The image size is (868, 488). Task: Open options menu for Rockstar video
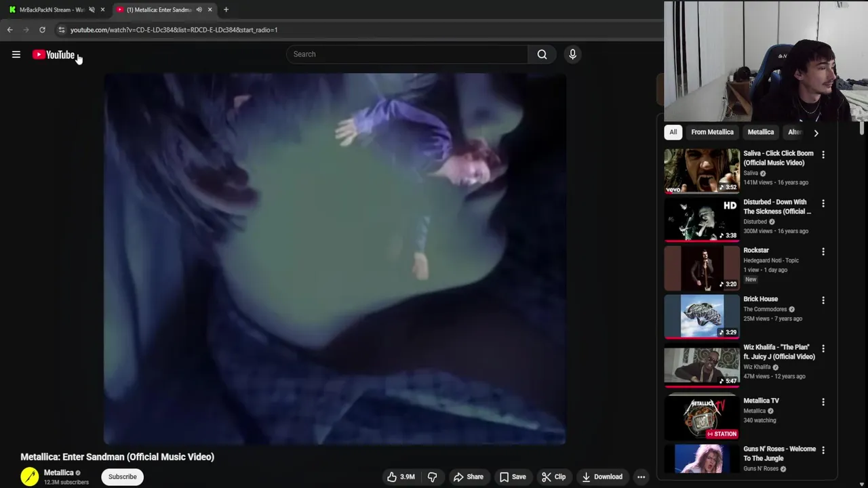(x=823, y=251)
